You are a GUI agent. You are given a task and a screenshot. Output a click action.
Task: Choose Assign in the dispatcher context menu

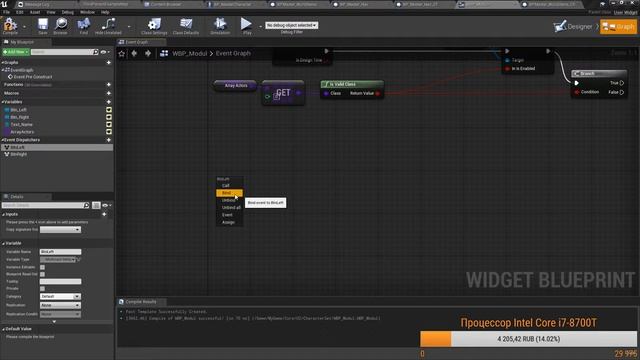(229, 222)
